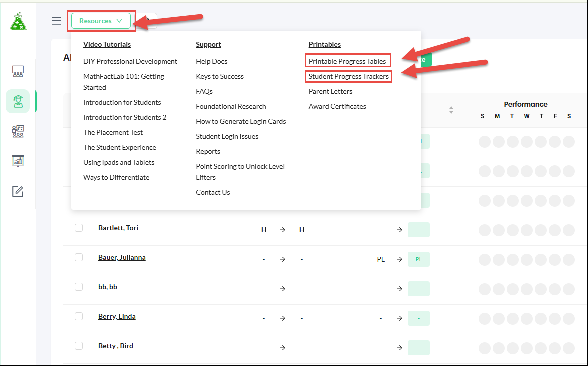The height and width of the screenshot is (366, 588).
Task: Click the Performance column header
Action: 526,104
